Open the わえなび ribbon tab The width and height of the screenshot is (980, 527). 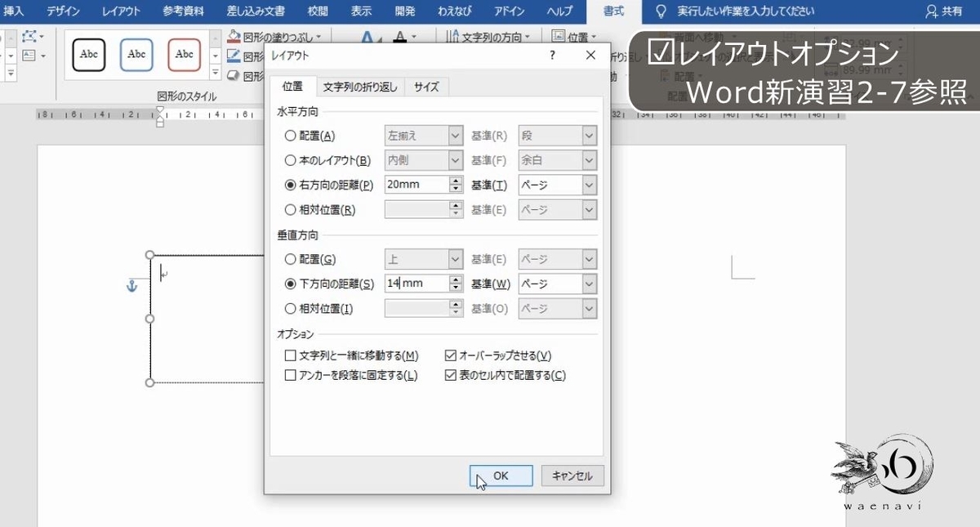tap(457, 11)
